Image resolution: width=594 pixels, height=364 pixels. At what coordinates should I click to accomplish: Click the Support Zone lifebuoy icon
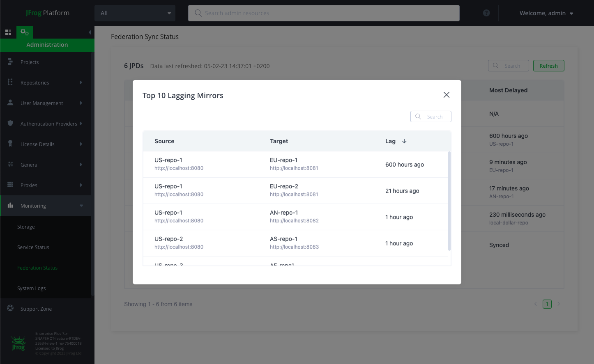click(x=10, y=308)
